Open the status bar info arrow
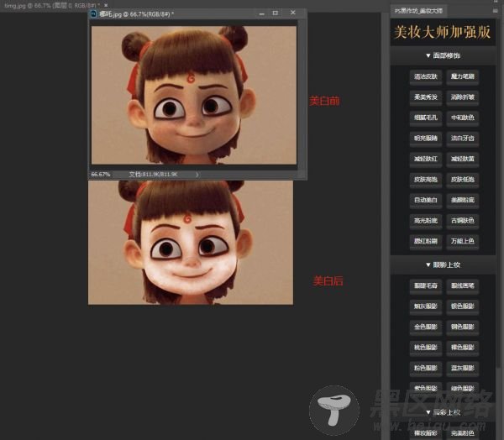 (x=197, y=175)
